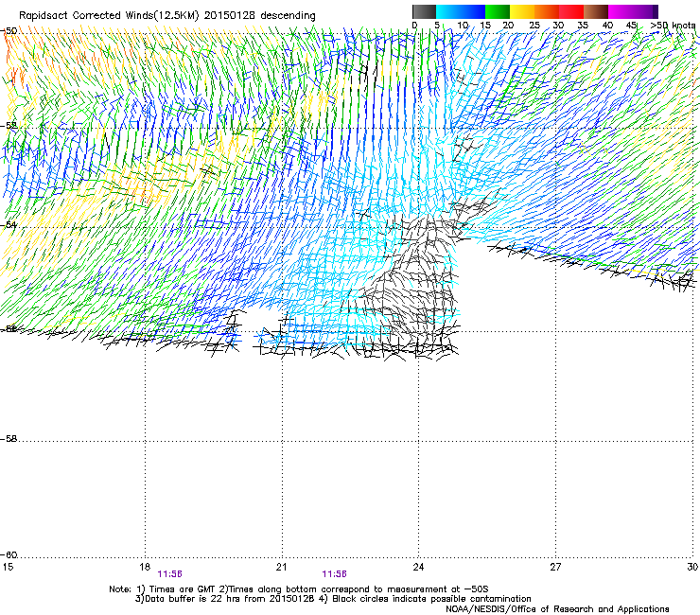The width and height of the screenshot is (700, 615).
Task: Select the green 15-20 knots legend swatch
Action: coord(498,11)
